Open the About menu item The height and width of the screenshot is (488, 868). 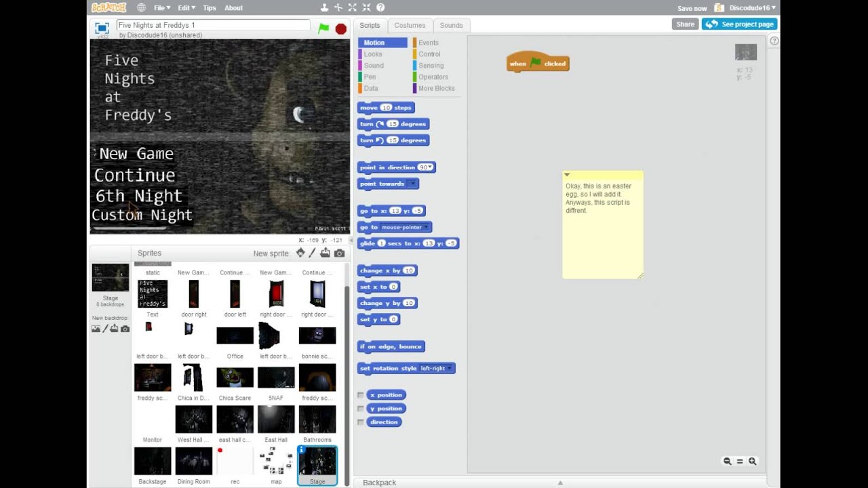point(233,7)
